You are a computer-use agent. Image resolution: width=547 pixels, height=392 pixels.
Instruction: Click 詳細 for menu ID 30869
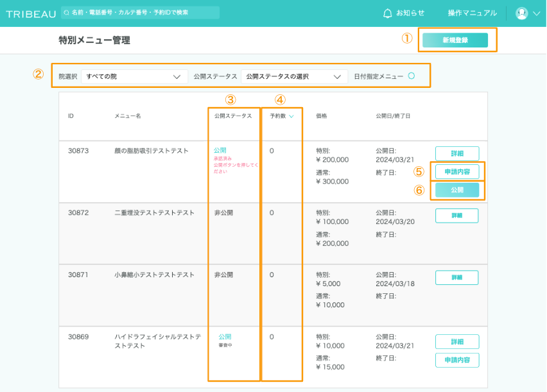pyautogui.click(x=456, y=342)
